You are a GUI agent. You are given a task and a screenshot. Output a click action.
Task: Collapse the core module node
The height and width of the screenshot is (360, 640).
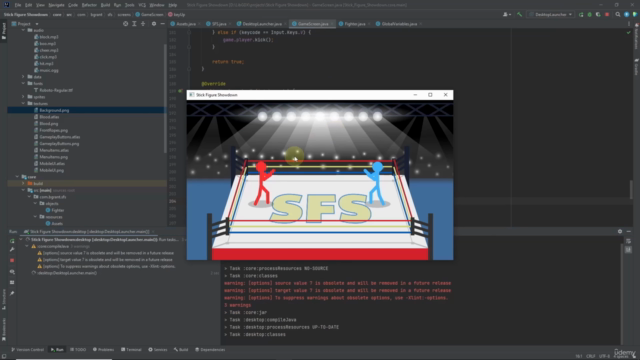click(17, 177)
